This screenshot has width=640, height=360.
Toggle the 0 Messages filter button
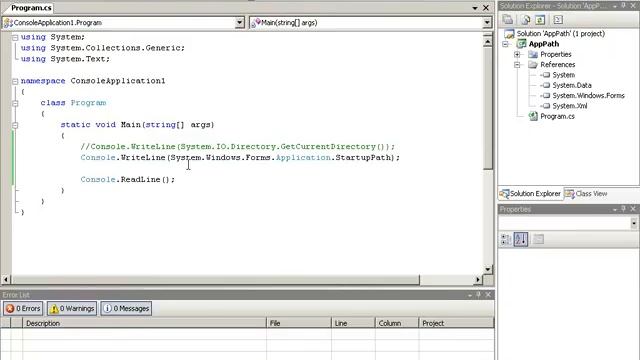click(x=126, y=309)
